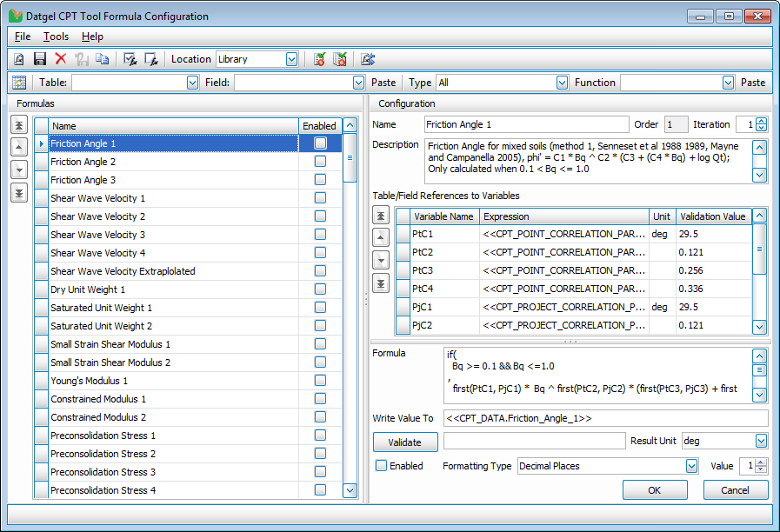
Task: Enable the Friction Angle 2 checkbox
Action: tap(320, 162)
